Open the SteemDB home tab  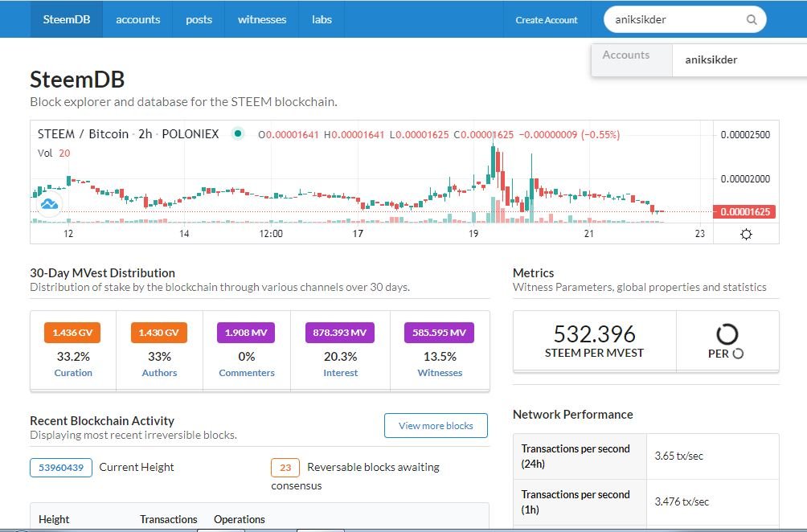tap(67, 19)
